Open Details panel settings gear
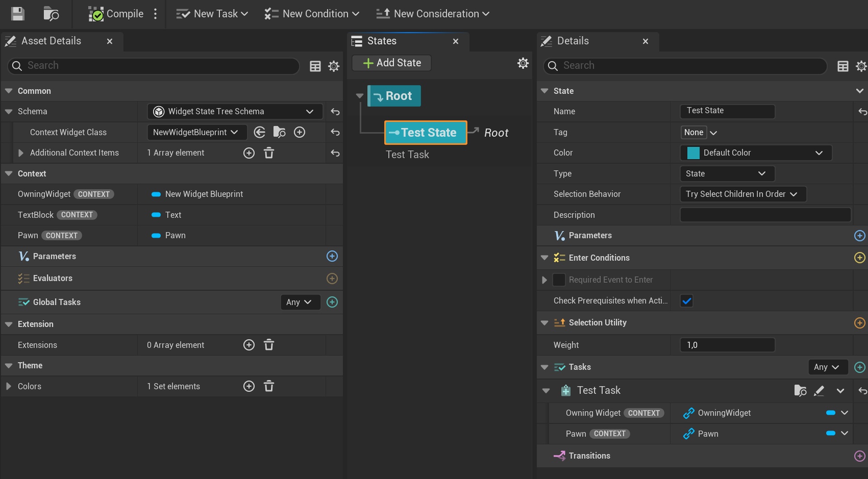The width and height of the screenshot is (868, 479). [x=861, y=66]
